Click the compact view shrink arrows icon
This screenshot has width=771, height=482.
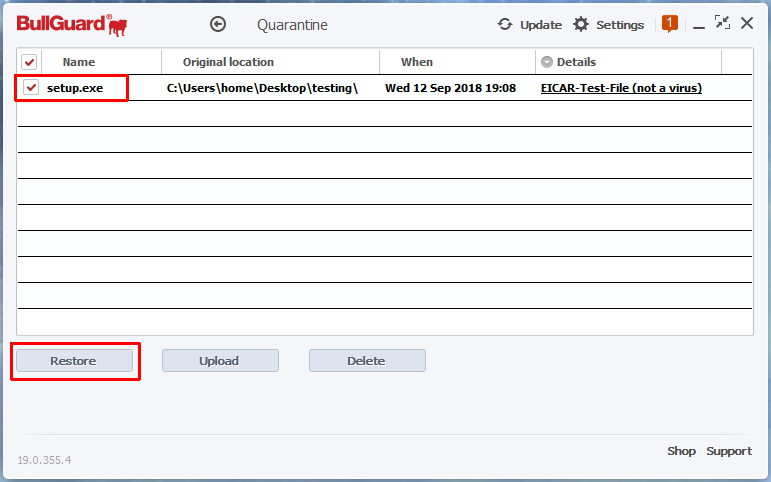coord(722,23)
